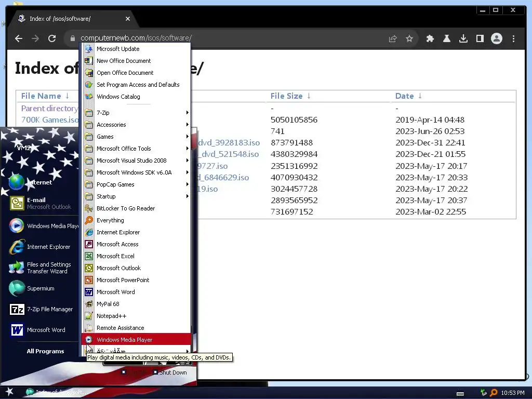Open the downloads icon in the toolbar
532x399 pixels.
(x=463, y=38)
